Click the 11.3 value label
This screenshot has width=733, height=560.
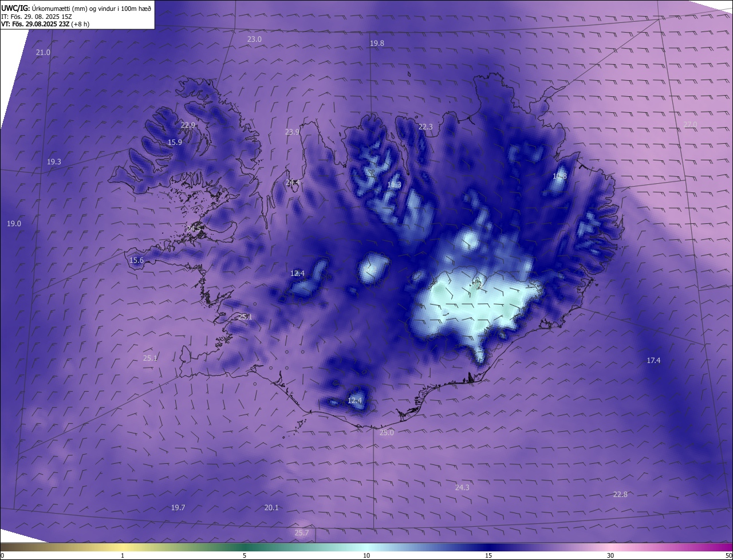(394, 185)
